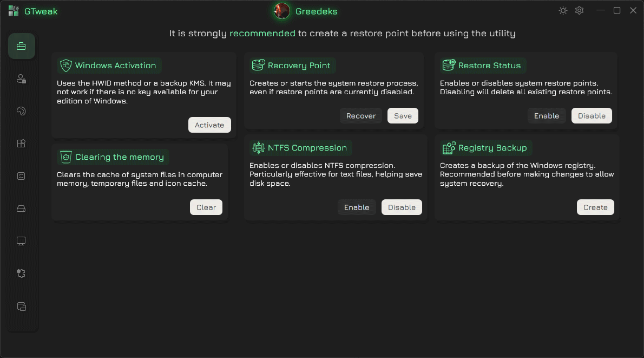
Task: Click Recover under Recovery Point
Action: click(x=361, y=116)
